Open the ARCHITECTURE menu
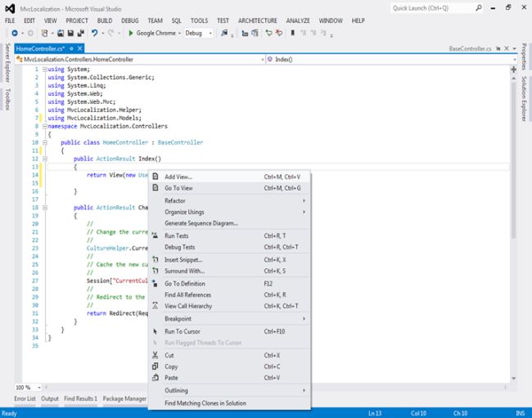 [257, 20]
